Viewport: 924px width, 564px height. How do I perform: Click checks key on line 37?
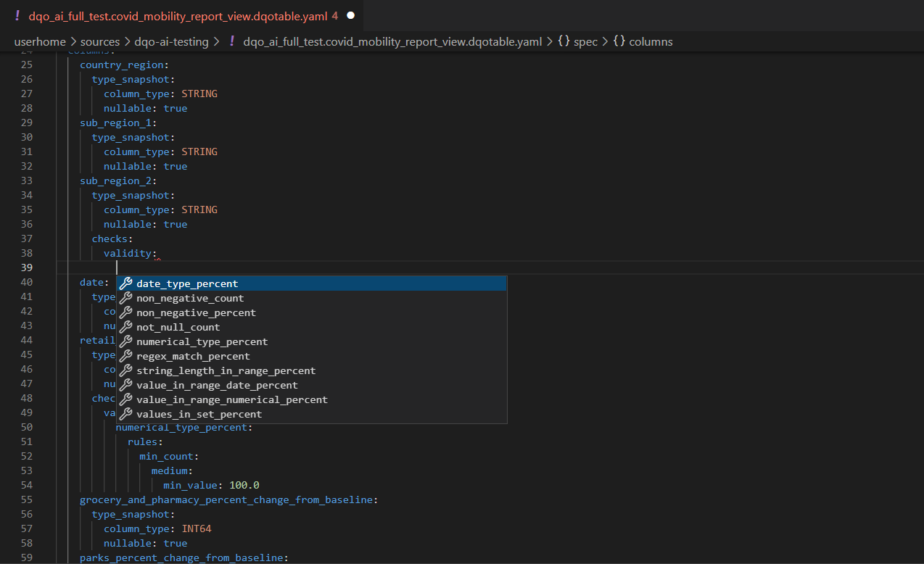pos(110,239)
